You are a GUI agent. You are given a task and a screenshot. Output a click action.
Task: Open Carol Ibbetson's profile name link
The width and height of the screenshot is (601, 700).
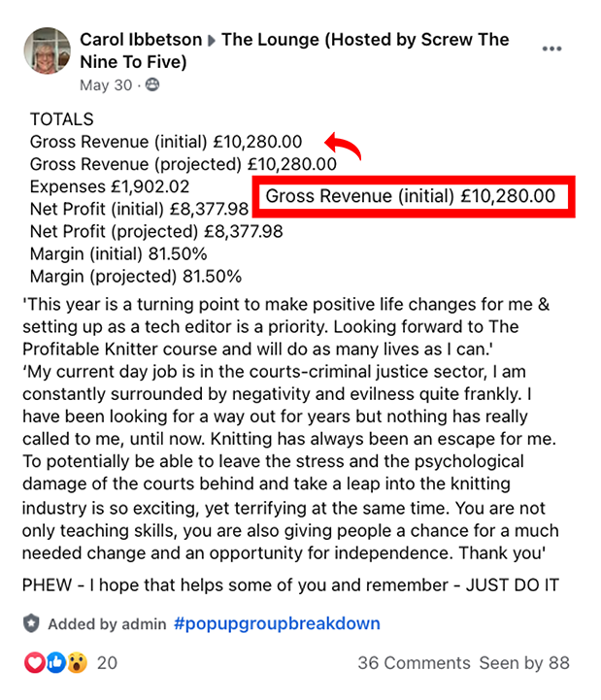[x=141, y=40]
